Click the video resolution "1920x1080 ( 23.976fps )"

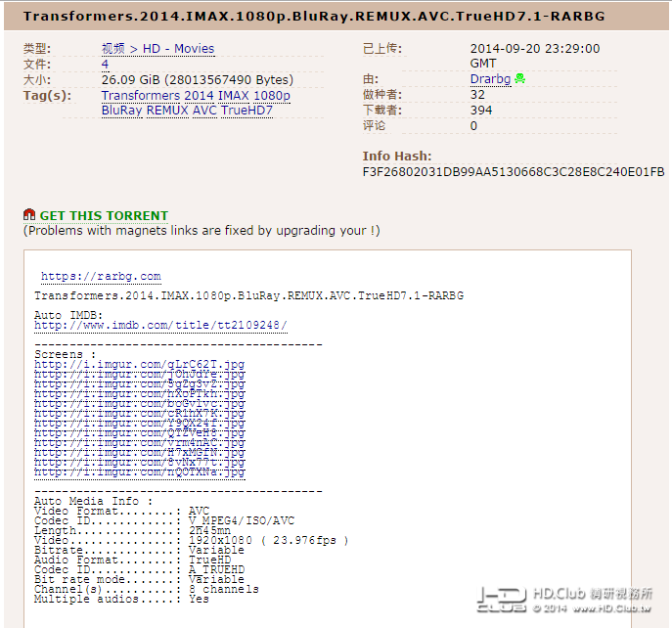(269, 540)
